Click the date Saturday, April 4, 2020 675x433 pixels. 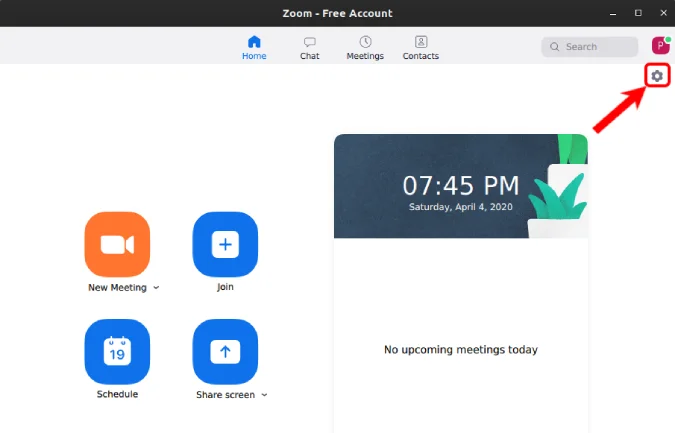pos(461,207)
